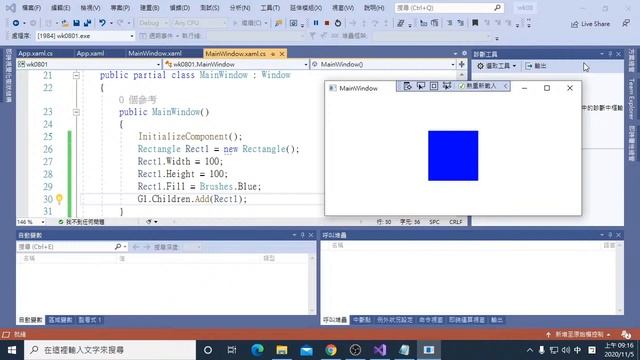Save the current file
Screen dimensions: 640x360
[x=76, y=23]
